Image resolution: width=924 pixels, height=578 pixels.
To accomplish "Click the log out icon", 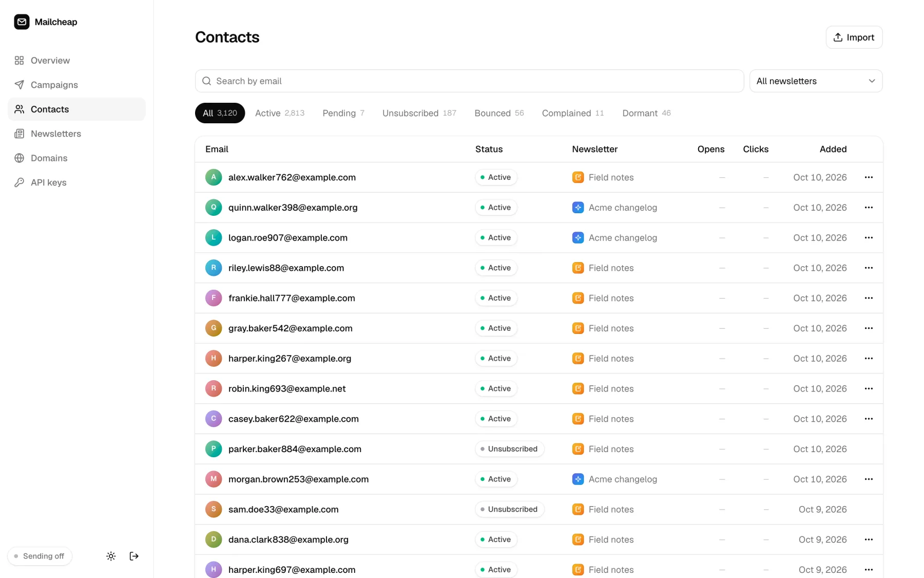I will tap(134, 556).
